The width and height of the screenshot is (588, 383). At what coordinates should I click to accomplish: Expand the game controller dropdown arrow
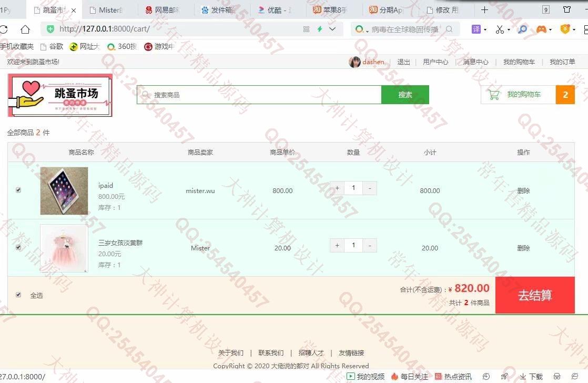tap(550, 29)
